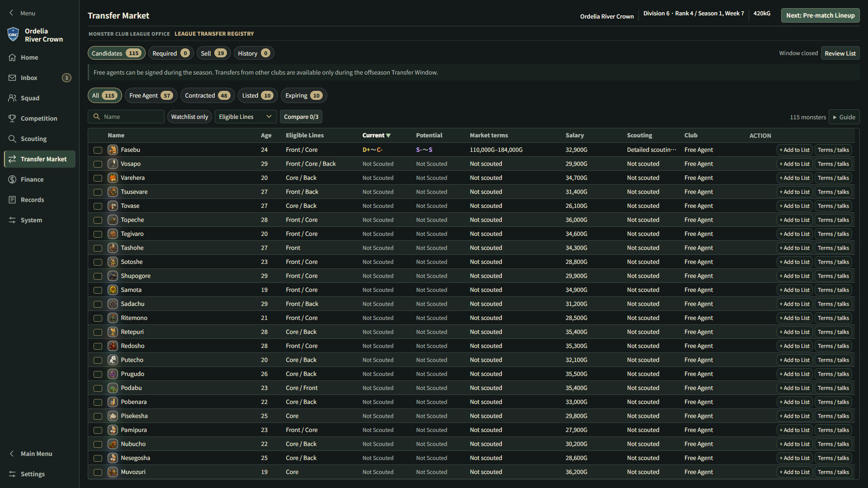The image size is (868, 488).
Task: Click the Compare 0/3 button
Action: coord(301,117)
